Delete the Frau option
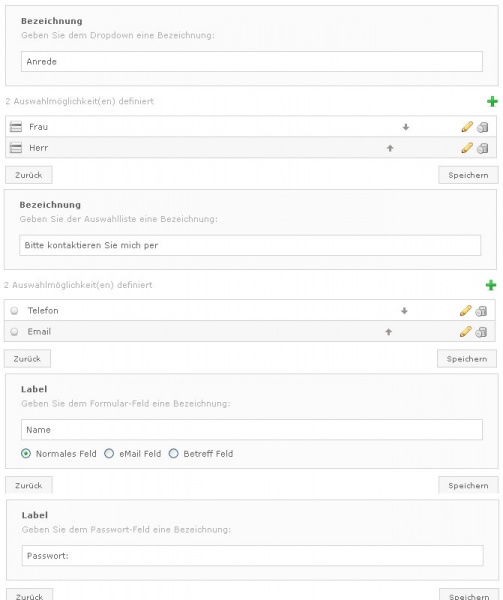Image resolution: width=503 pixels, height=600 pixels. click(x=483, y=127)
